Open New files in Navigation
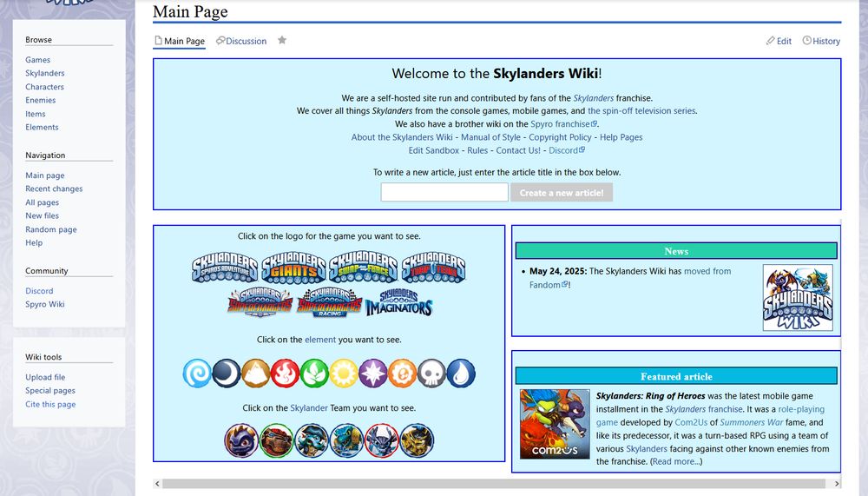This screenshot has width=868, height=496. (42, 215)
